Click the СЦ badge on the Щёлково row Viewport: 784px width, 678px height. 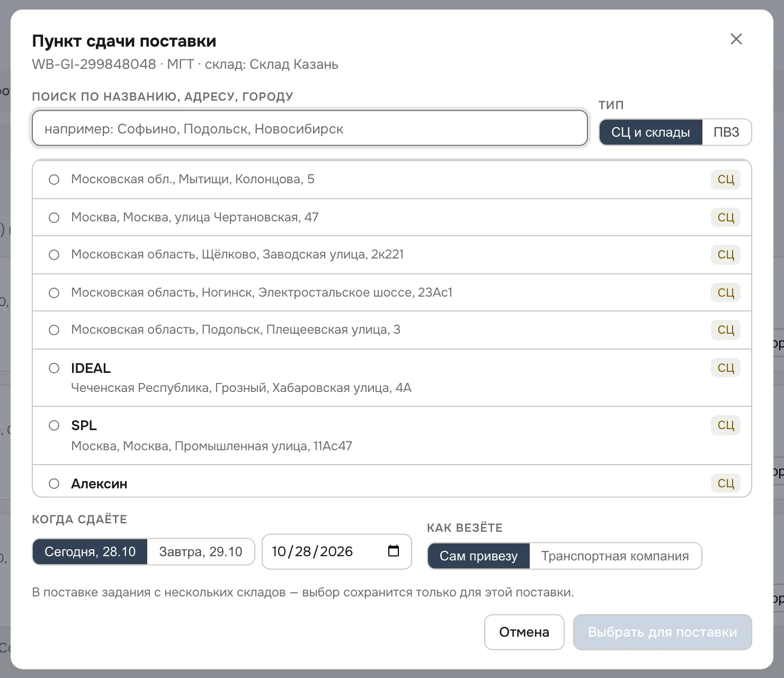coord(726,255)
